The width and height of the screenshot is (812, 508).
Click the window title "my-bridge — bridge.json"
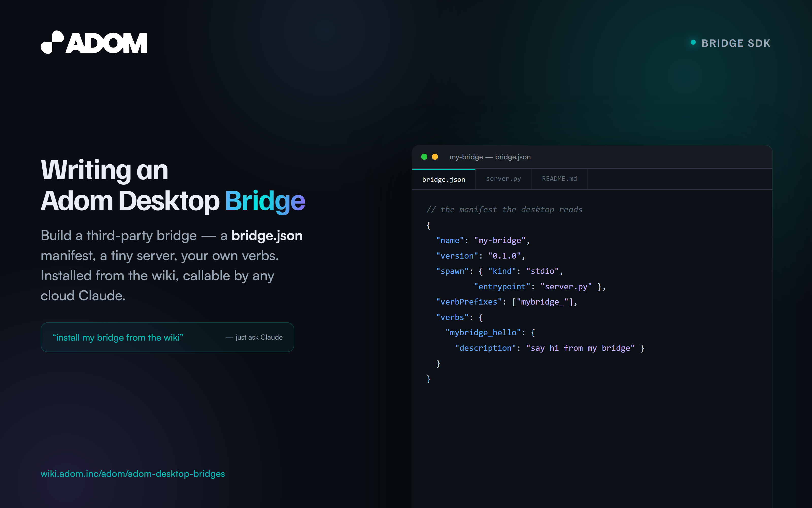pos(490,157)
